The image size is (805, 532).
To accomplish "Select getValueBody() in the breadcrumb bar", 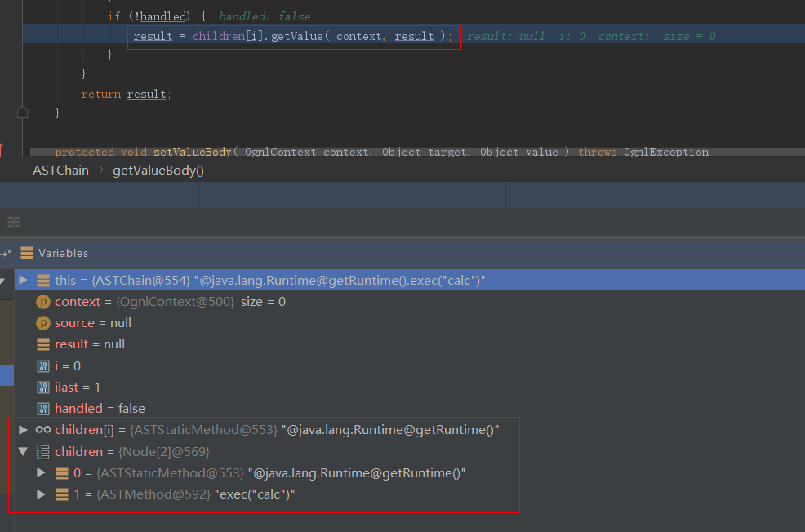I will pos(158,171).
